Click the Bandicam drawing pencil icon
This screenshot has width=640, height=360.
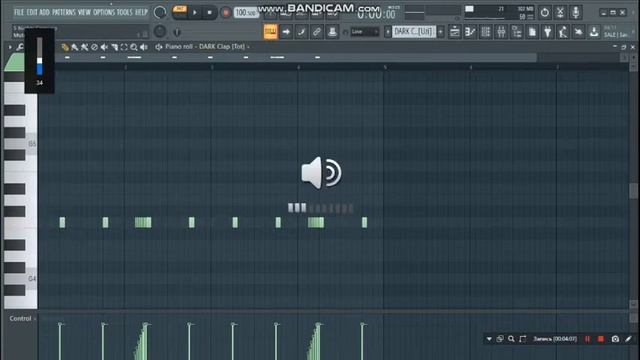[x=629, y=339]
